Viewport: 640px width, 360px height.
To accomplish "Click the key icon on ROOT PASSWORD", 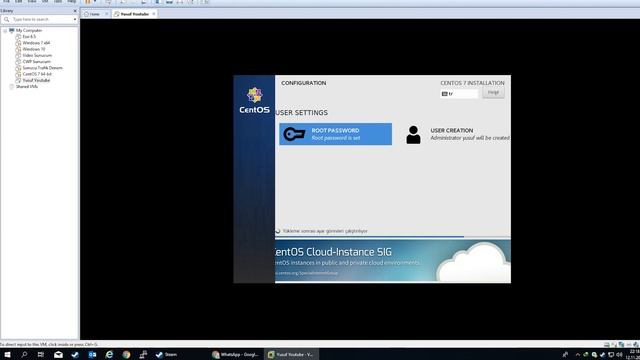I will coord(294,134).
